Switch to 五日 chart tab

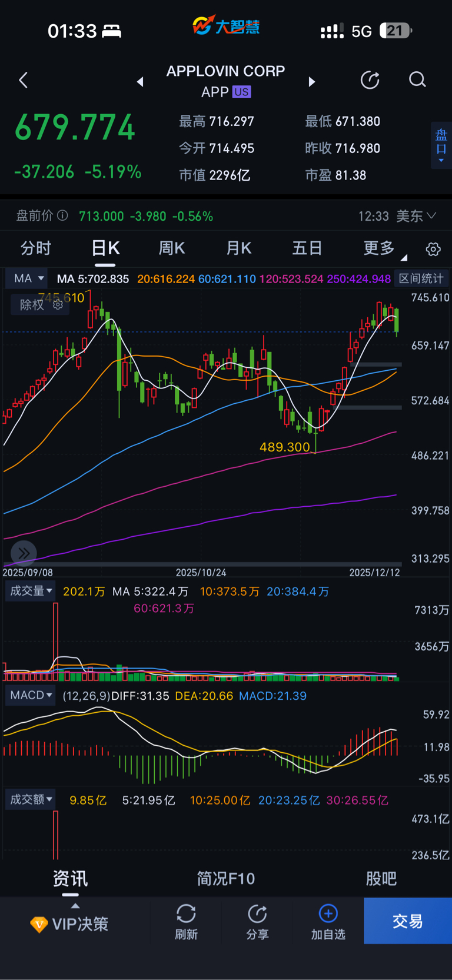[x=307, y=248]
